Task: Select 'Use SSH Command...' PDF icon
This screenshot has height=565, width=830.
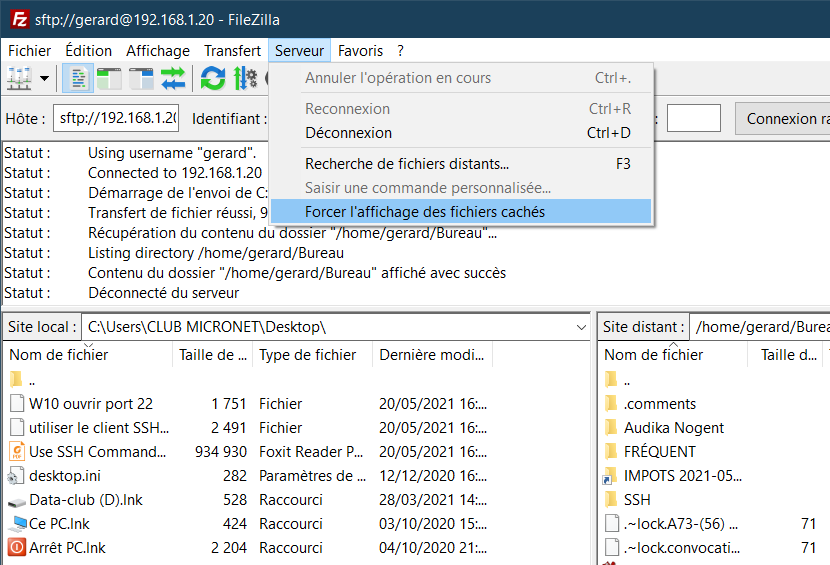Action: tap(17, 451)
